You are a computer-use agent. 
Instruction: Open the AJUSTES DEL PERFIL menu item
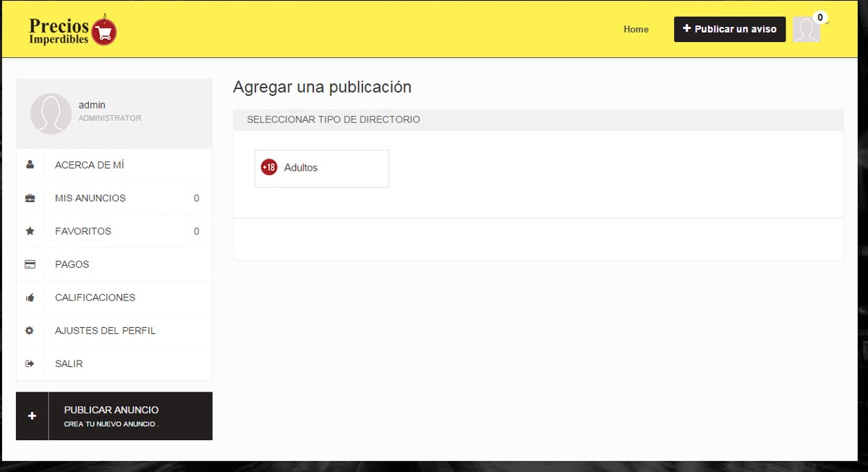tap(114, 331)
